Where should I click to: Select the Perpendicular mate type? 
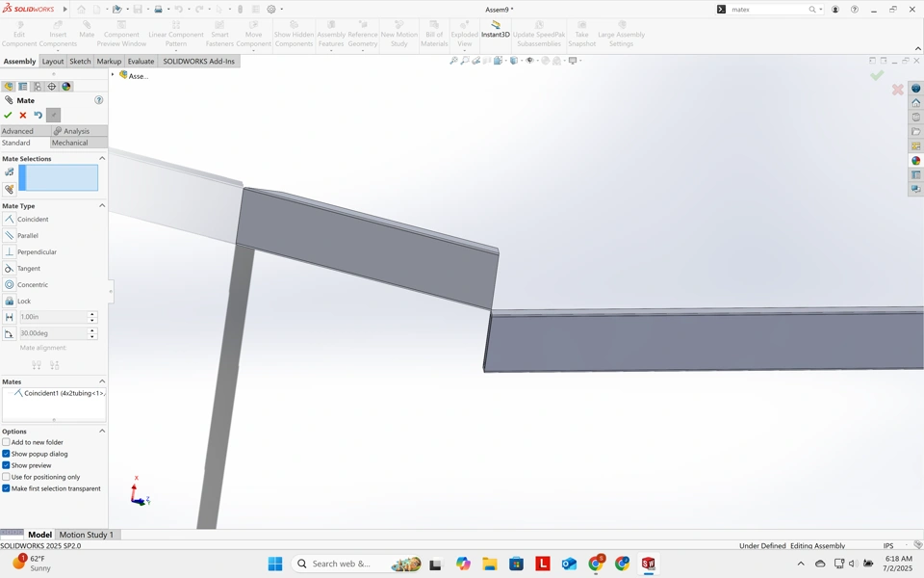point(37,252)
